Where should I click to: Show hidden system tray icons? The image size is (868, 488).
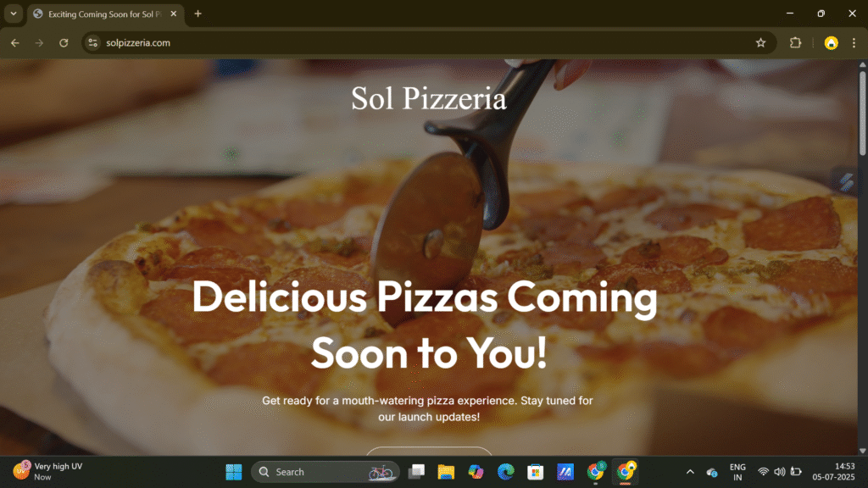point(690,472)
